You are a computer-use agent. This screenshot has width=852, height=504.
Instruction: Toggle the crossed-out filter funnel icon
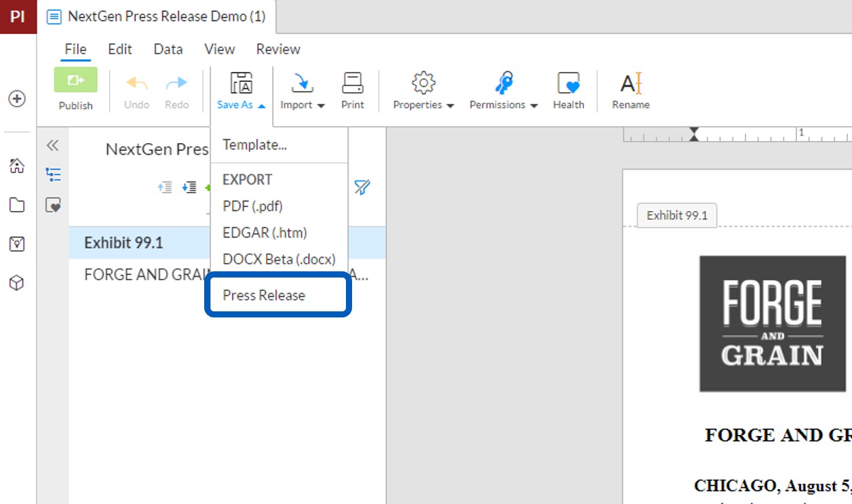363,188
